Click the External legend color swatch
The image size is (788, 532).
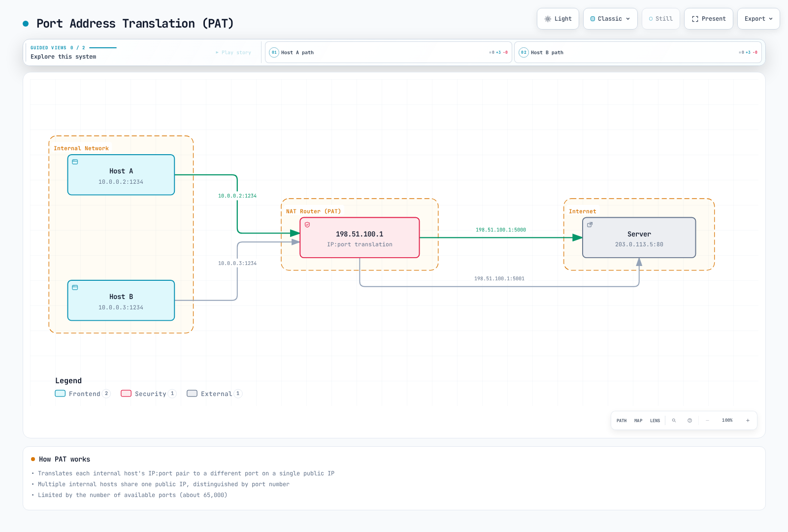point(192,394)
